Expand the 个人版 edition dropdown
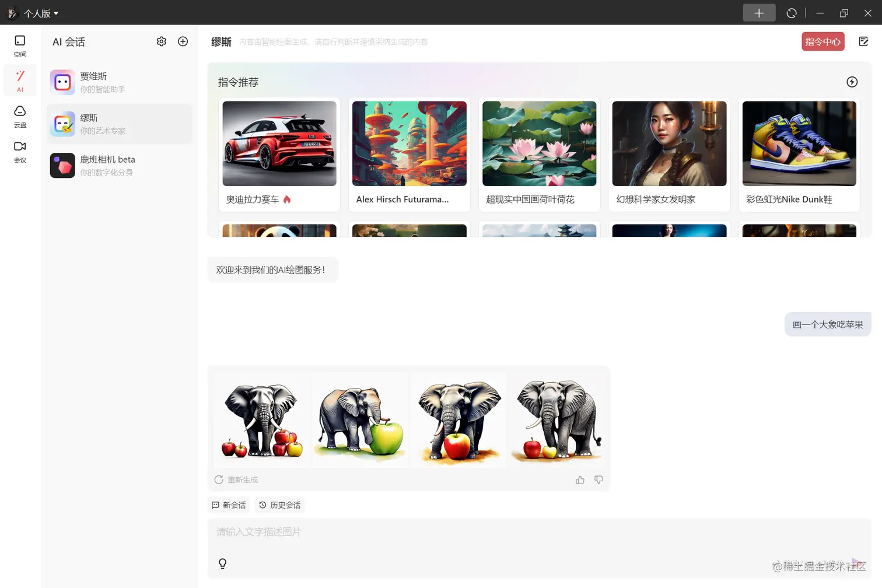The height and width of the screenshot is (588, 882). pyautogui.click(x=41, y=13)
